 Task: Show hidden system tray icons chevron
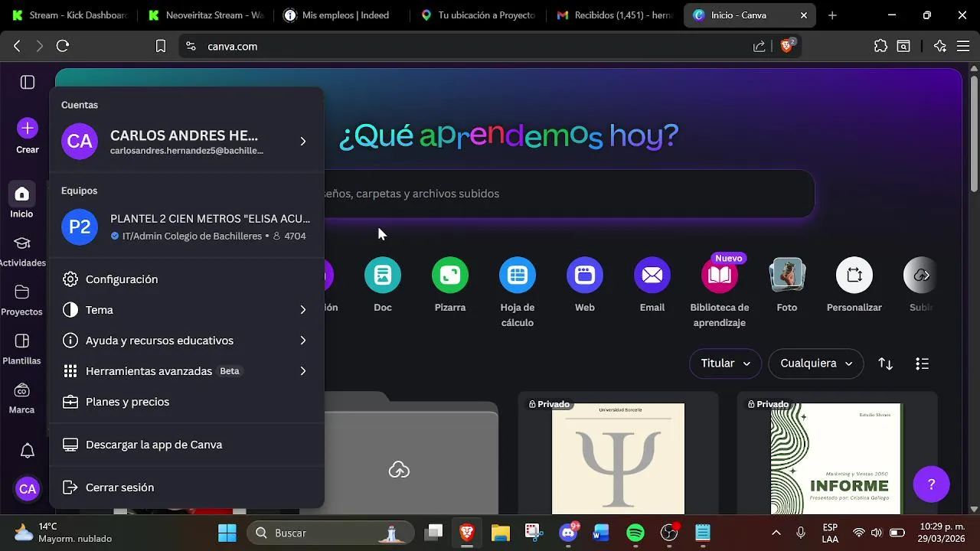(x=776, y=533)
